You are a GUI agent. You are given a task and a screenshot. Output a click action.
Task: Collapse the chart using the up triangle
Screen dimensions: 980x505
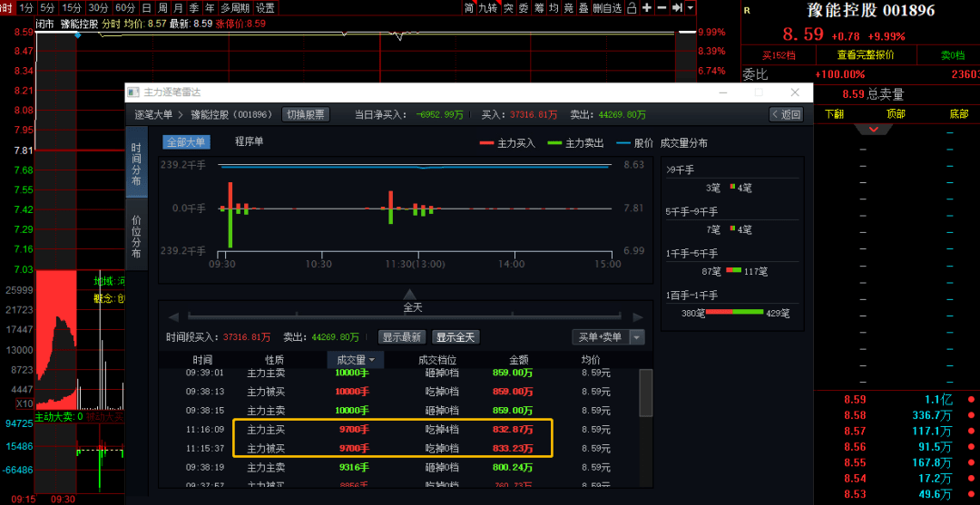(x=408, y=294)
